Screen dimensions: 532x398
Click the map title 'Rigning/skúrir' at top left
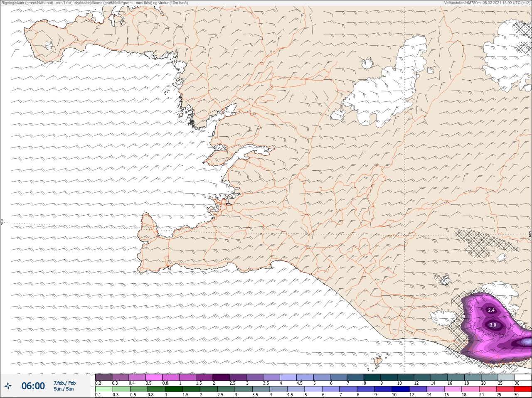point(12,3)
